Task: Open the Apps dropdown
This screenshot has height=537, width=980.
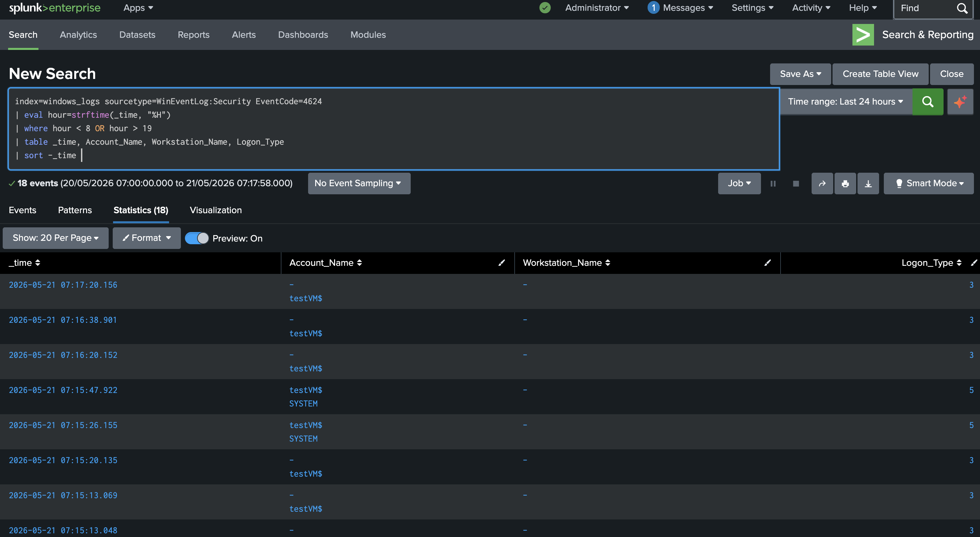Action: [138, 8]
